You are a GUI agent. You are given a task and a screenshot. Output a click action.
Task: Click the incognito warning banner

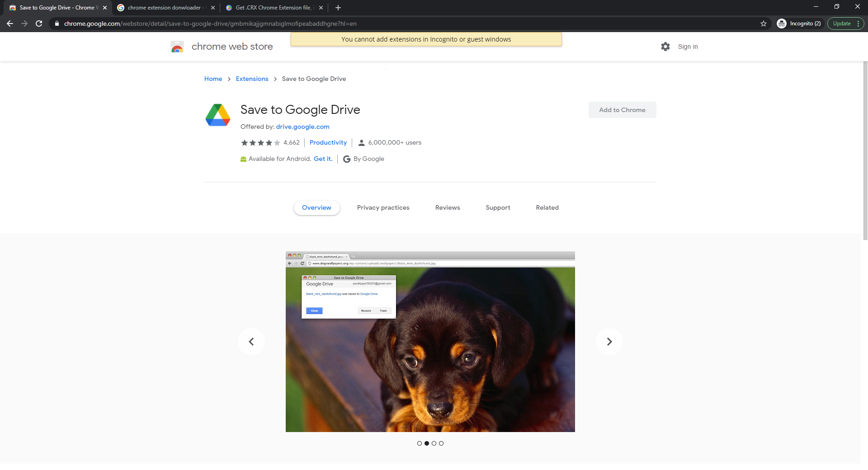(426, 39)
